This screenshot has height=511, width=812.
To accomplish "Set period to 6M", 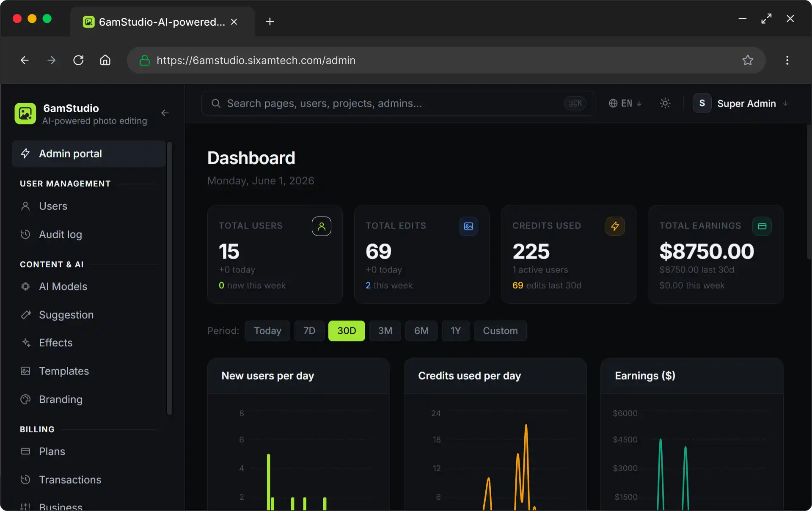I will pos(421,331).
